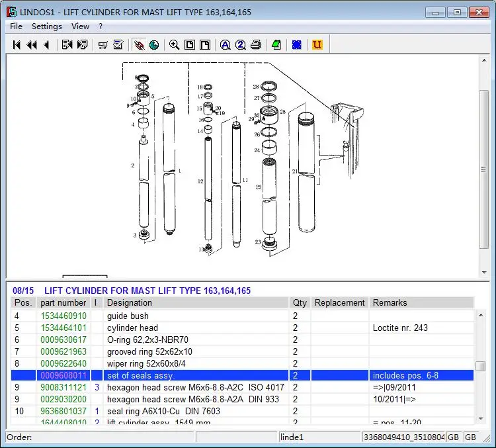This screenshot has width=496, height=448.
Task: Click the fast rewind double-arrow icon
Action: [31, 45]
